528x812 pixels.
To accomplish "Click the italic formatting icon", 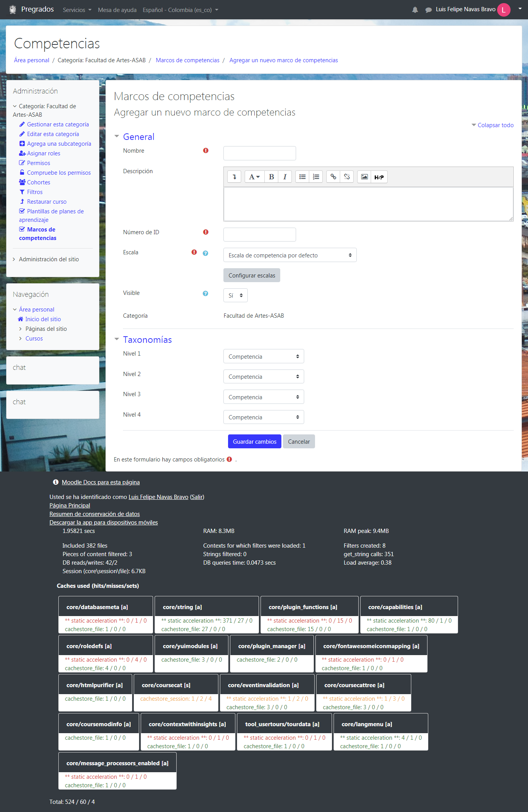I will (285, 177).
